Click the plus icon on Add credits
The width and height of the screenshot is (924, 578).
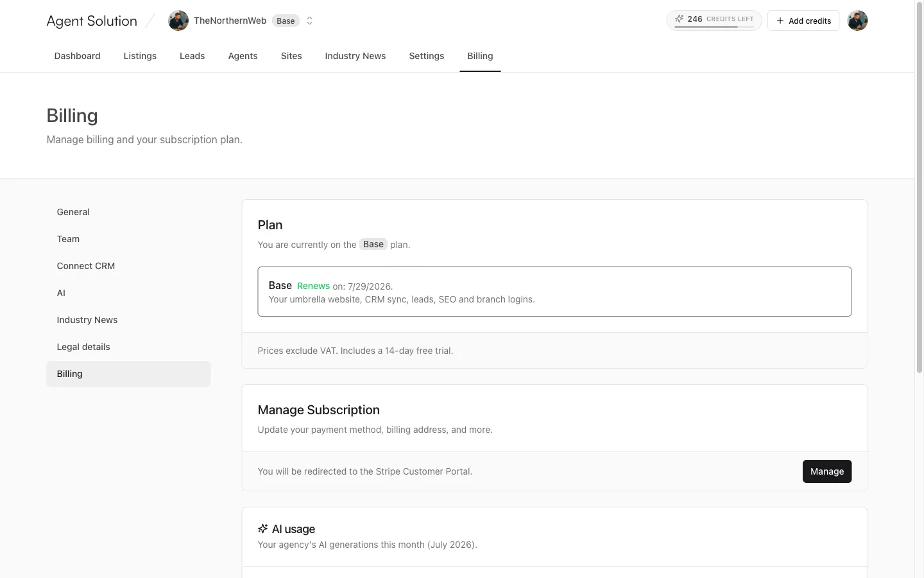780,21
